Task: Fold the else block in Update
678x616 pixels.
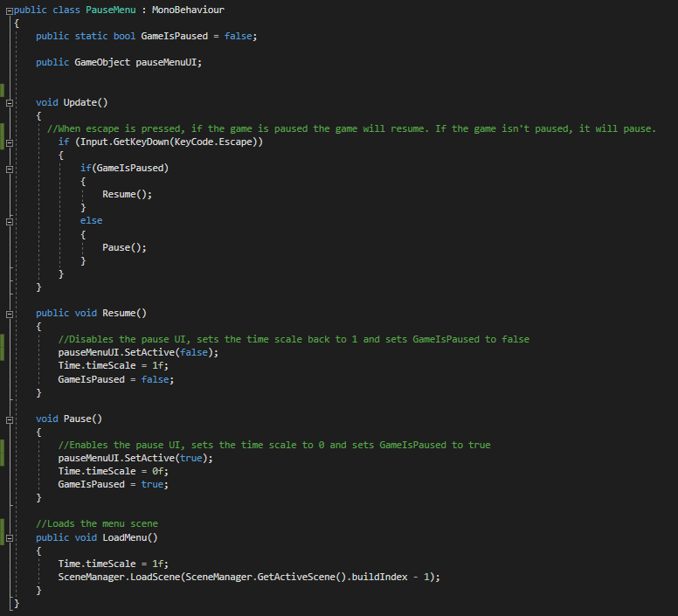Action: [10, 221]
